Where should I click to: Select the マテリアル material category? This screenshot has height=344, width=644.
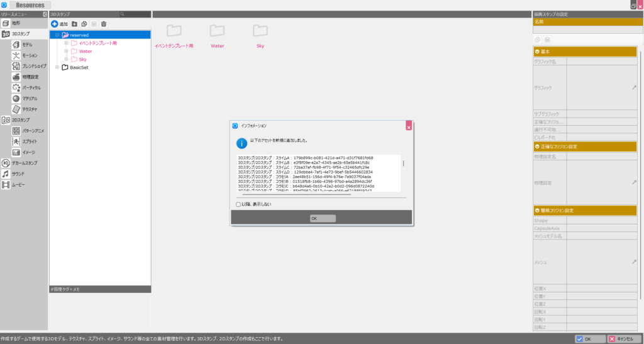[30, 98]
